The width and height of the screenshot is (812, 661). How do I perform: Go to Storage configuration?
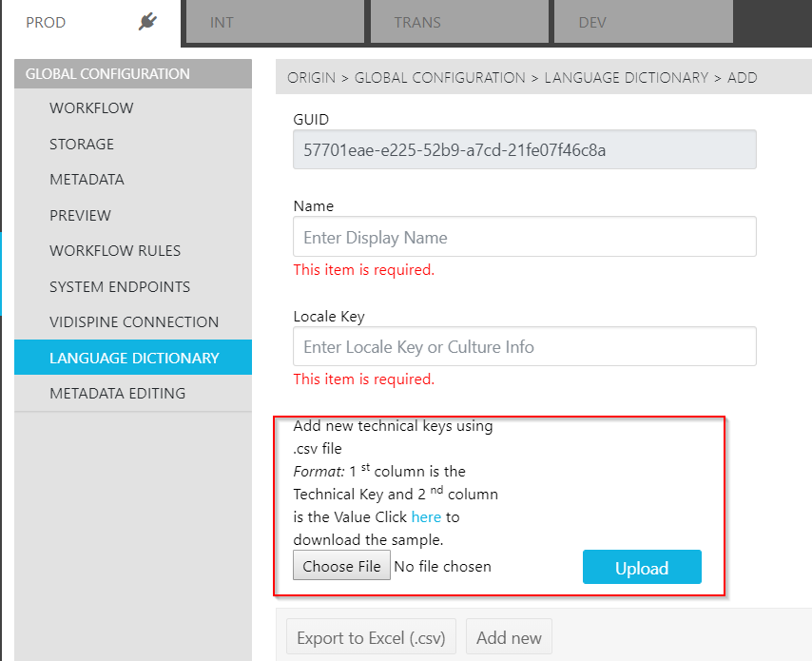82,145
